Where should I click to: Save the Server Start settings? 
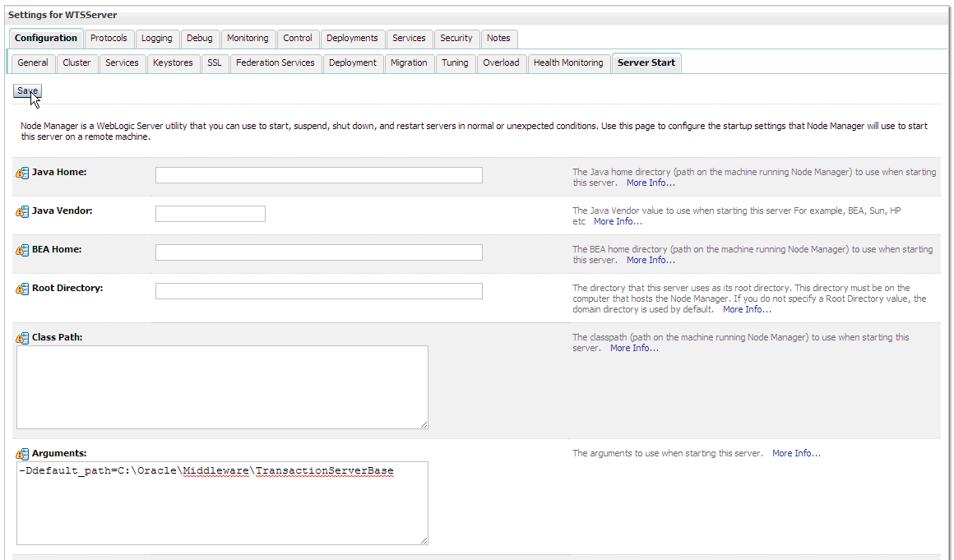click(x=27, y=90)
